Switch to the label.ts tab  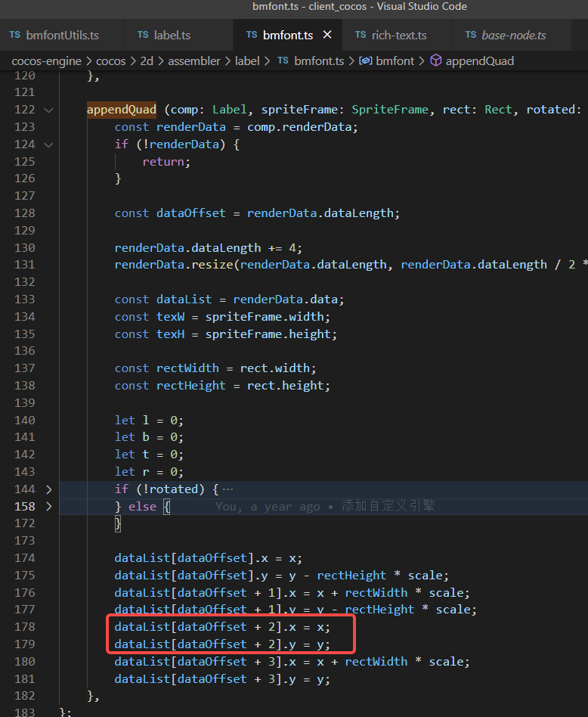(x=172, y=36)
